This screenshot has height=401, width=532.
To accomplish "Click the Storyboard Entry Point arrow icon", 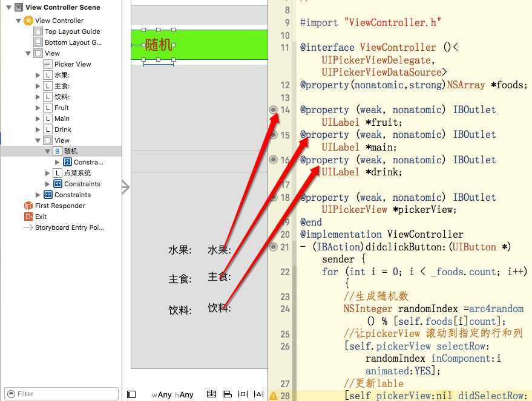I will click(28, 227).
